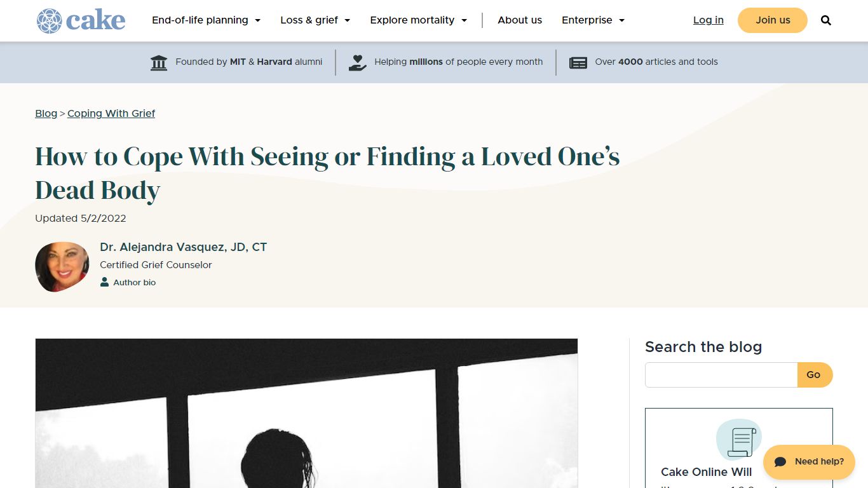Expand the Explore mortality menu
The height and width of the screenshot is (488, 868).
pos(419,20)
